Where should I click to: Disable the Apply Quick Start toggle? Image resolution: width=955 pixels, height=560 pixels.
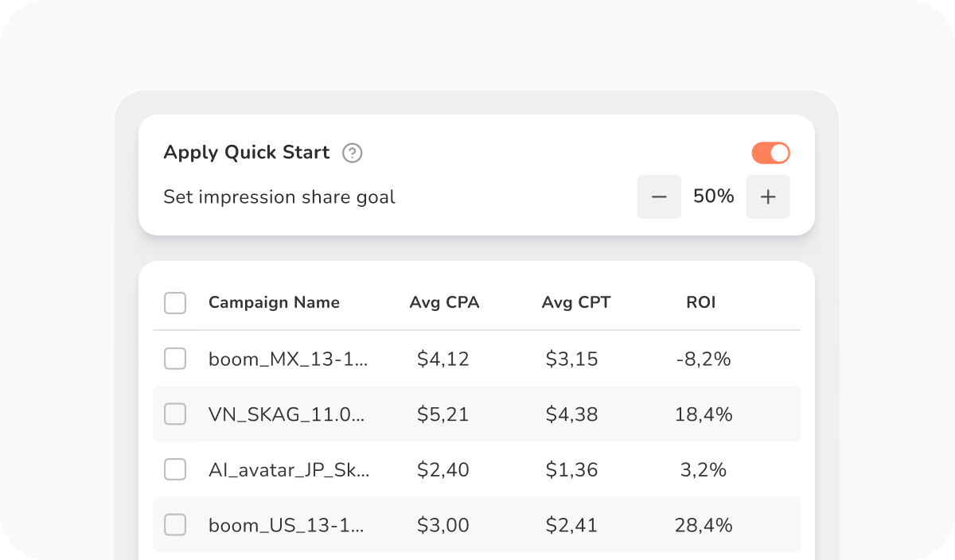(x=770, y=154)
